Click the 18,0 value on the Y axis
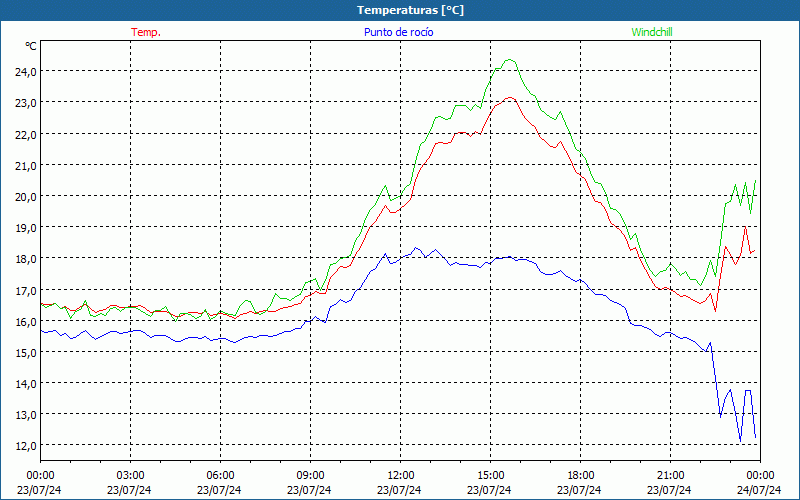This screenshot has height=500, width=800. click(x=26, y=259)
